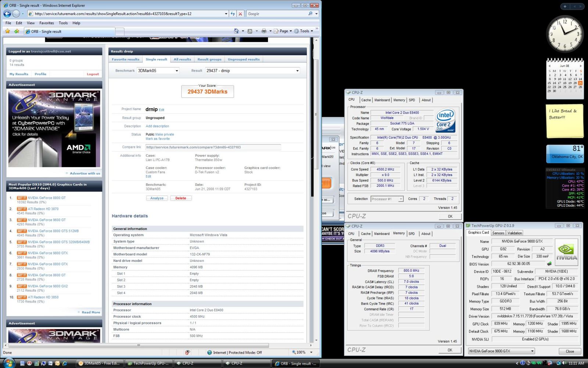Click the My Results link
The image size is (588, 368).
pyautogui.click(x=19, y=74)
